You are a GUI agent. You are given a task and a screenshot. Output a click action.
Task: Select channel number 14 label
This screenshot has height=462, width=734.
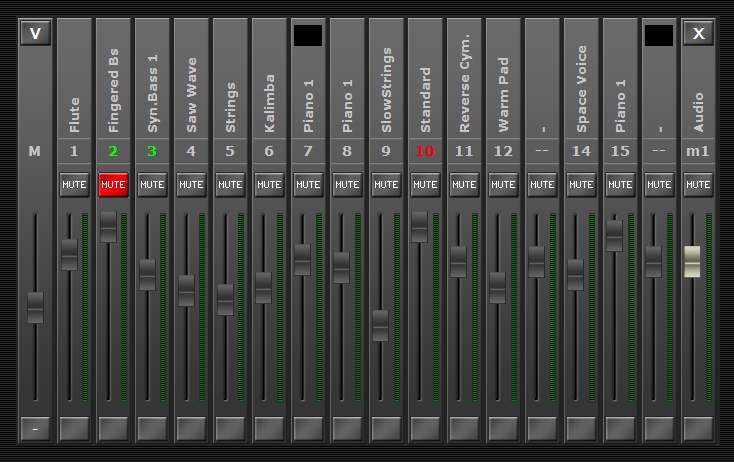[581, 151]
